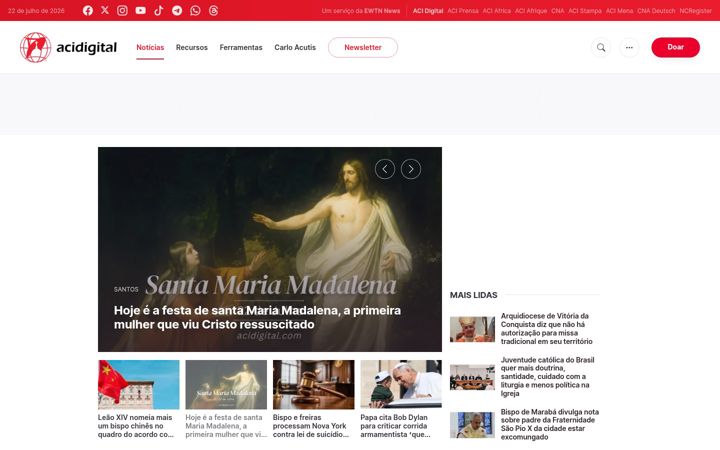Click the acidigital globe logo
This screenshot has width=720, height=450.
coord(35,47)
